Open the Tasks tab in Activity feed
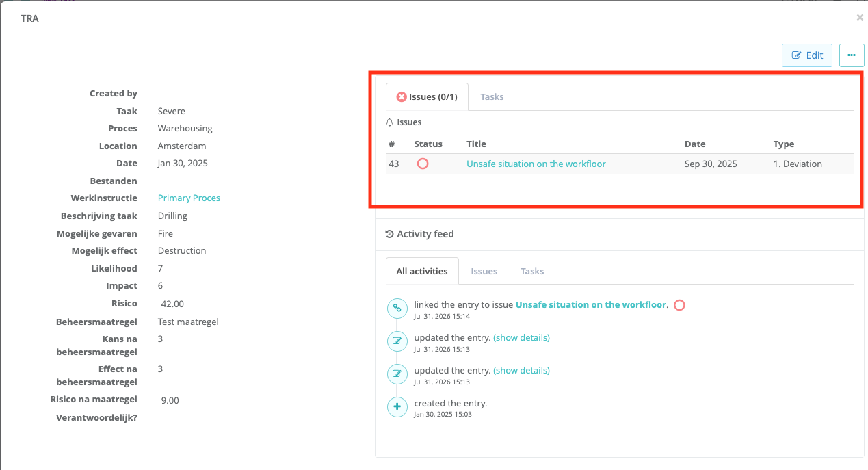 (532, 271)
